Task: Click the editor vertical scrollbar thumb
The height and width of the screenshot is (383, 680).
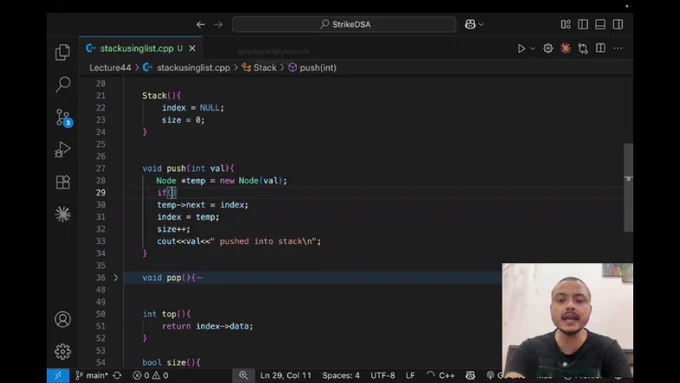Action: point(628,187)
